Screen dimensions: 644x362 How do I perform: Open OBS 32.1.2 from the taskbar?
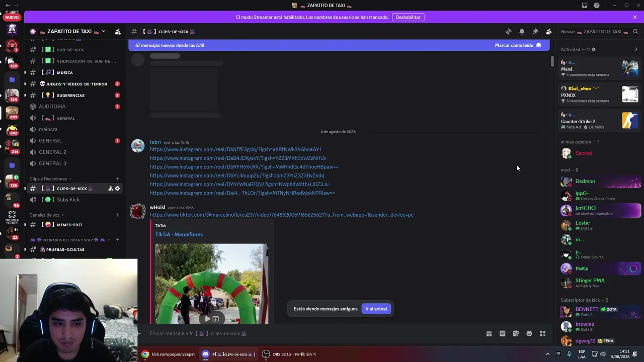point(289,354)
